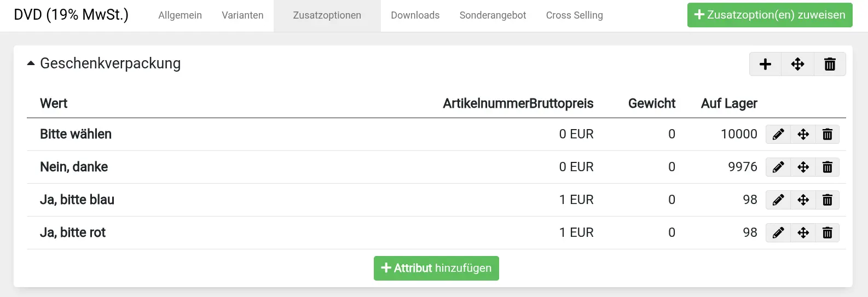868x297 pixels.
Task: Click 'Zusatzoption(en) zuweisen' button
Action: [769, 15]
